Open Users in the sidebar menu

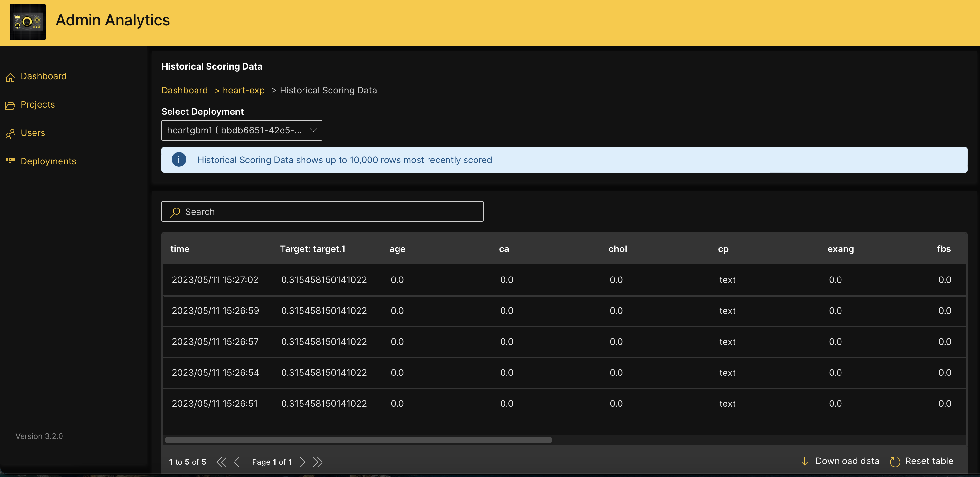point(33,133)
